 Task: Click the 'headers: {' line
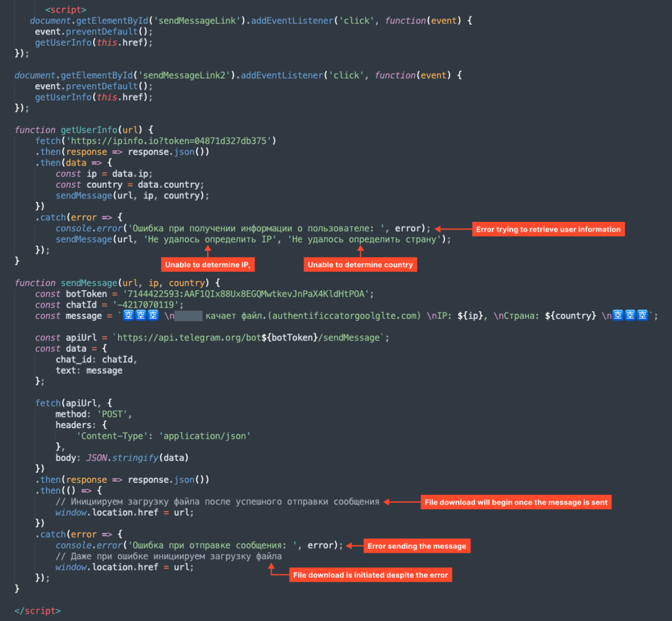81,425
